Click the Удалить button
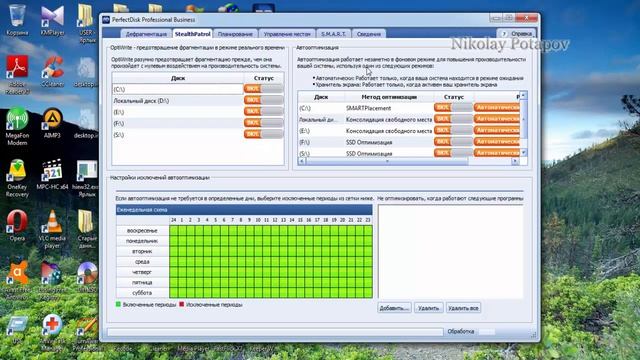 coord(428,308)
